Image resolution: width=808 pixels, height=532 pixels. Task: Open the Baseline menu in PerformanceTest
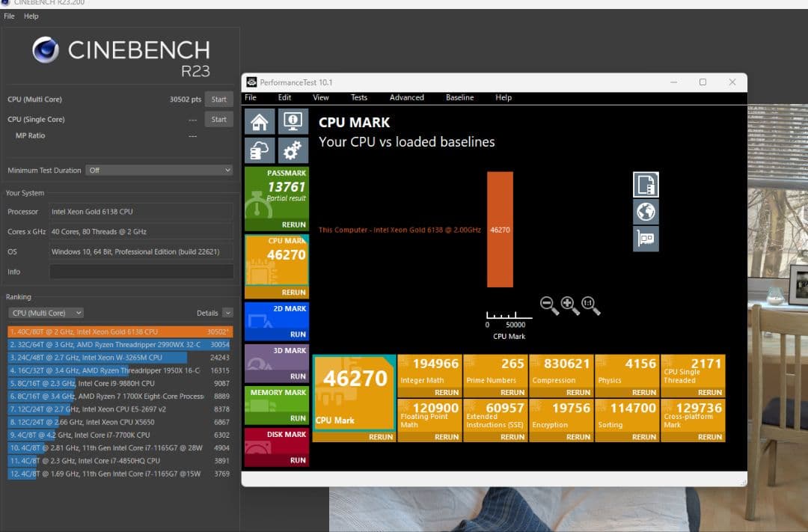tap(459, 97)
